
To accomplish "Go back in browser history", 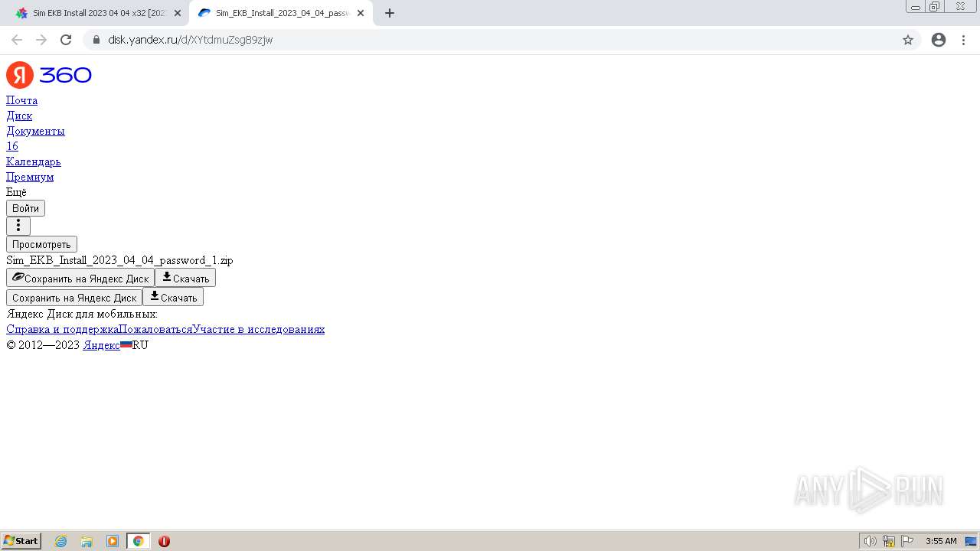I will pyautogui.click(x=17, y=40).
